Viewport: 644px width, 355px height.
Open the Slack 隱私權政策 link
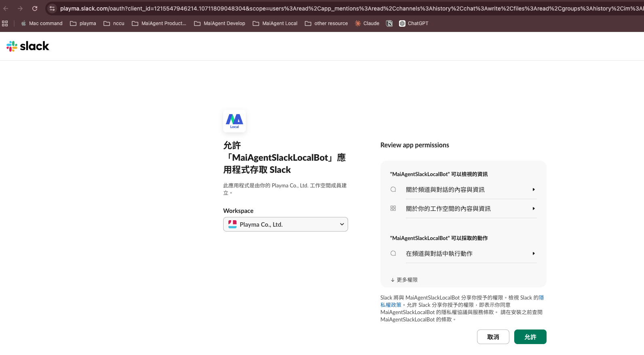pos(391,305)
